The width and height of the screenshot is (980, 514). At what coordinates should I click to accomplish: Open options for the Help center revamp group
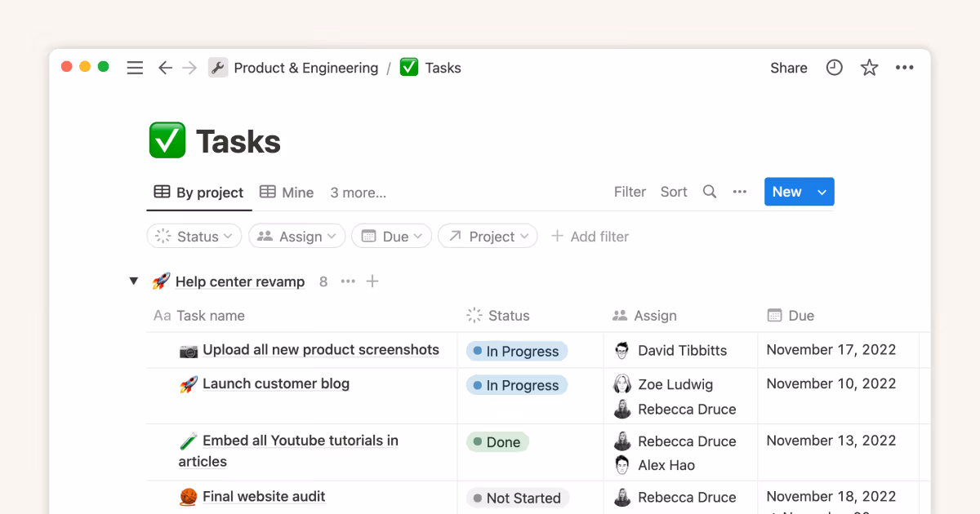347,281
